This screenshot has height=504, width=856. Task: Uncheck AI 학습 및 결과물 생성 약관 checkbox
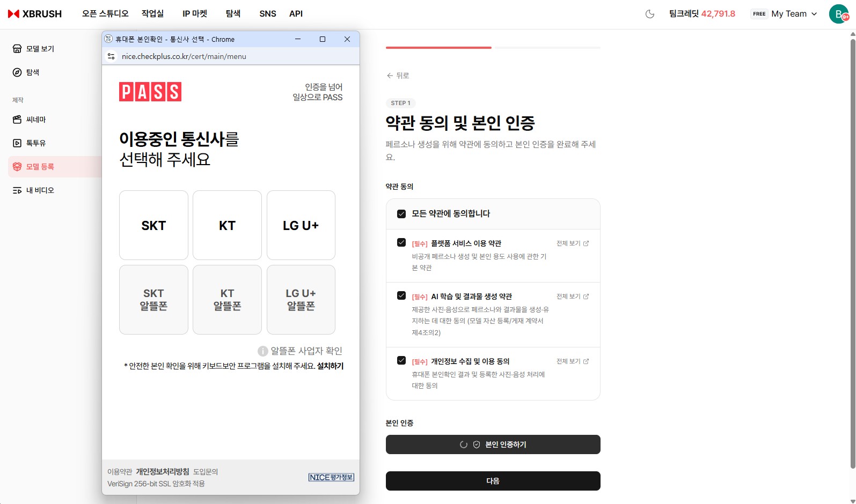pyautogui.click(x=401, y=295)
